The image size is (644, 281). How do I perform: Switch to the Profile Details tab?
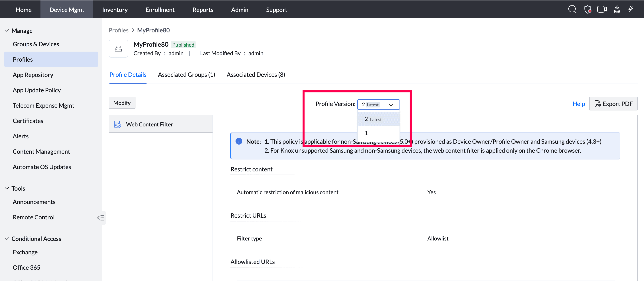click(128, 75)
